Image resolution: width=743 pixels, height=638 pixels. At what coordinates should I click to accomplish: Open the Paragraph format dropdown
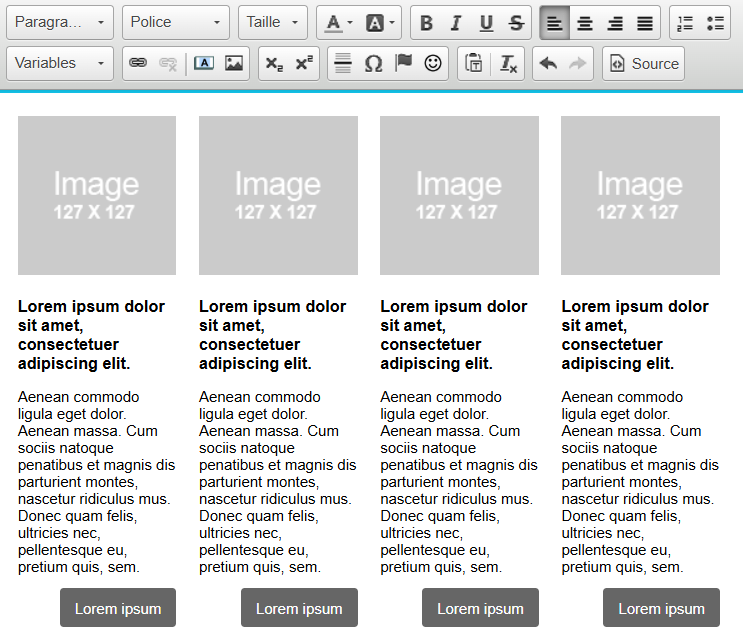(60, 23)
